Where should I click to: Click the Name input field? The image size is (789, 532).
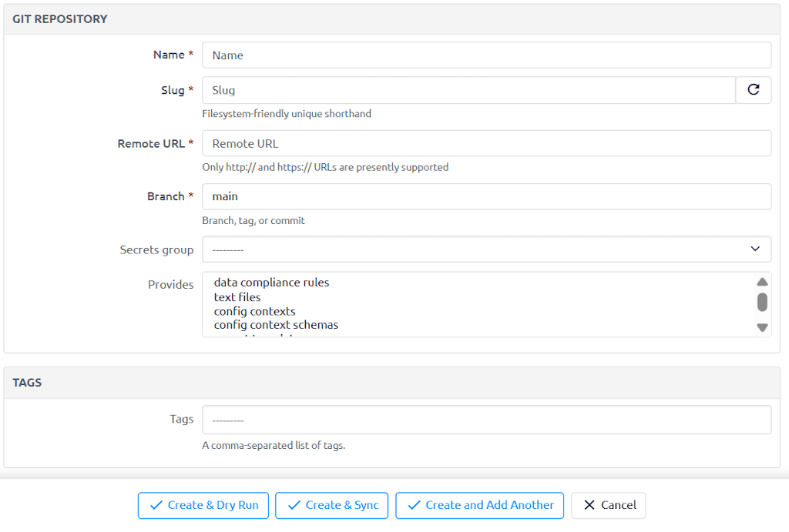[485, 55]
